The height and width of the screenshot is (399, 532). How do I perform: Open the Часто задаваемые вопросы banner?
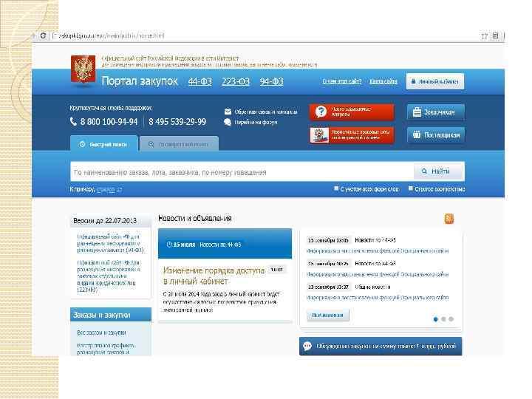point(352,112)
